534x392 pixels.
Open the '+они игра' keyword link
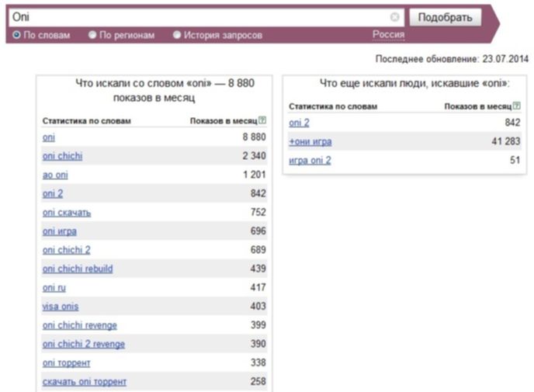point(310,142)
